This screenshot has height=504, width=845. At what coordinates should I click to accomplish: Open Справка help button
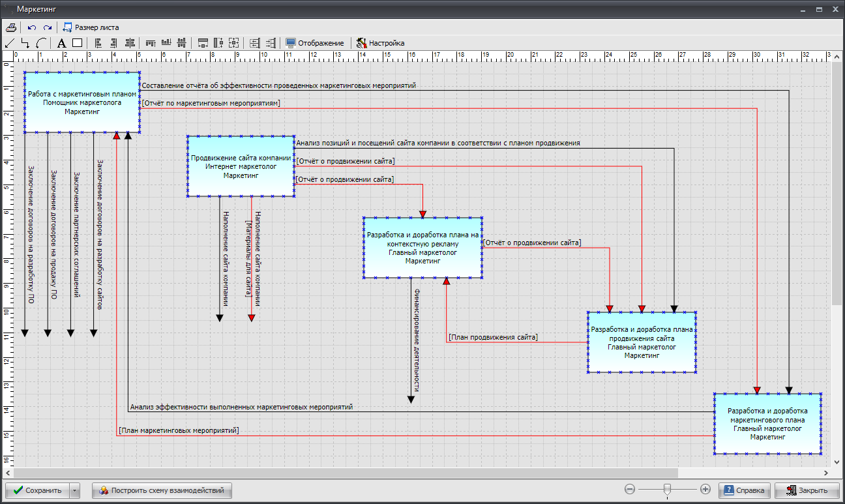click(x=745, y=490)
